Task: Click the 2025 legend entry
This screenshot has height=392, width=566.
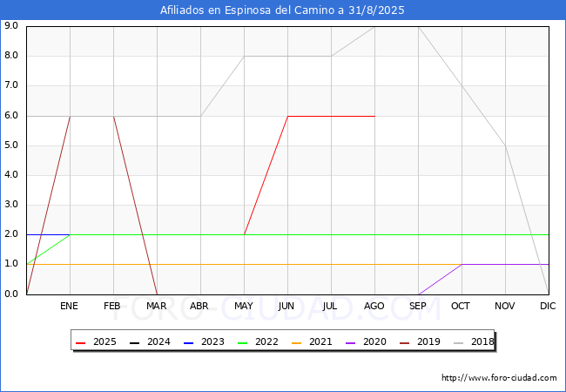Action: click(x=92, y=342)
